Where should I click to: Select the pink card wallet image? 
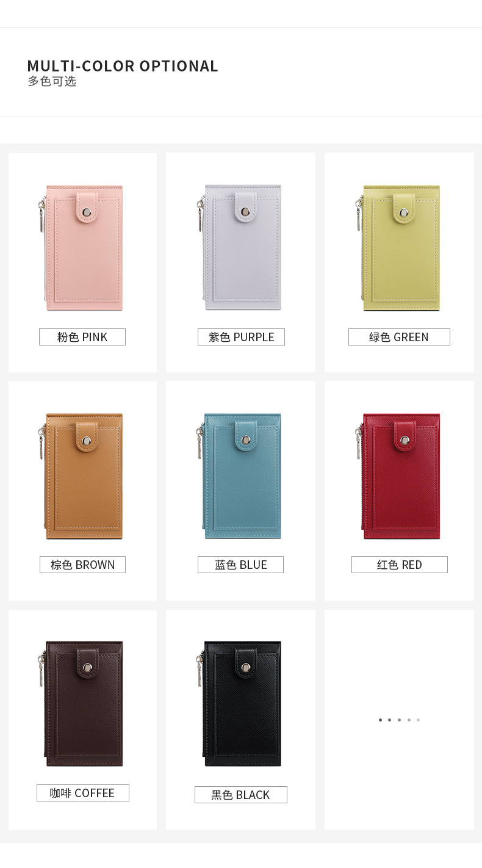(x=82, y=248)
